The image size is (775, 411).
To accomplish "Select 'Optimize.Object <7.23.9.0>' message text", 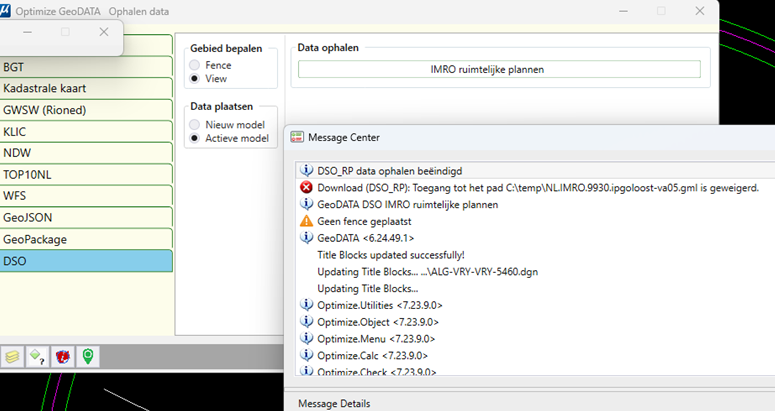I will [x=378, y=322].
